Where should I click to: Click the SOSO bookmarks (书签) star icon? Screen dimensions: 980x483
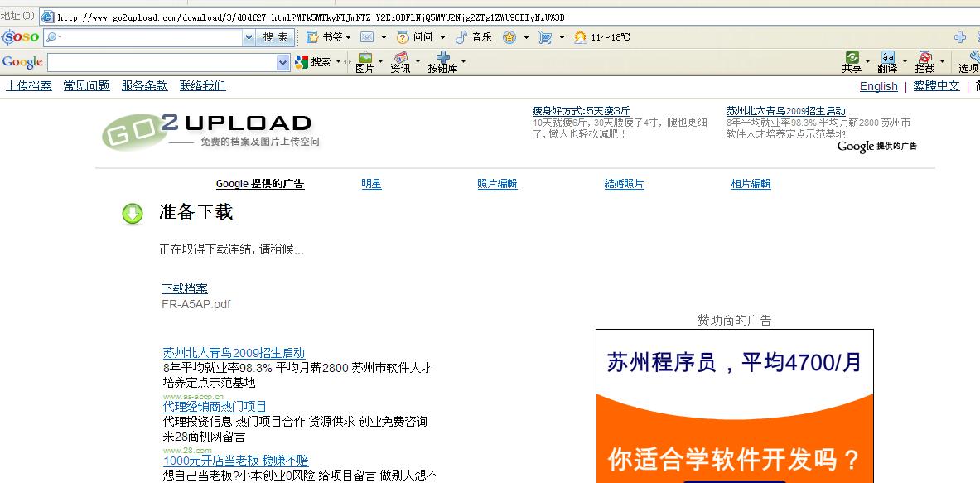(312, 37)
